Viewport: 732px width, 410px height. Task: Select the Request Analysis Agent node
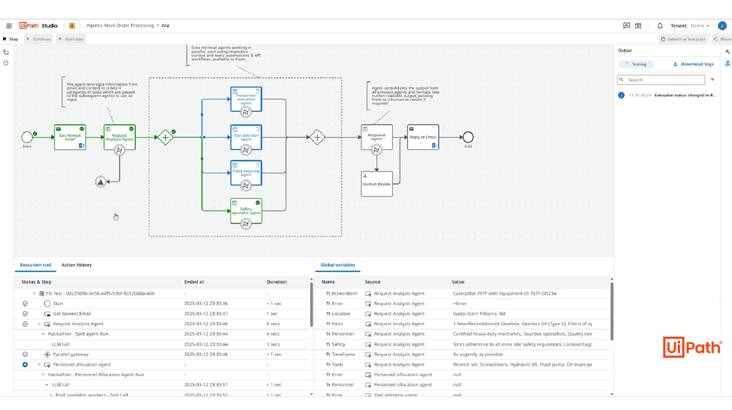[x=120, y=137]
